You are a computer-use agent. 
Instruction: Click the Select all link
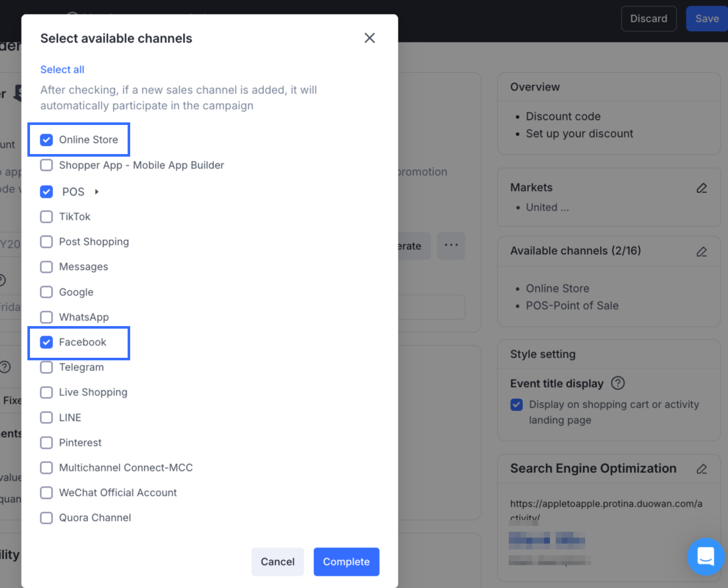(62, 69)
